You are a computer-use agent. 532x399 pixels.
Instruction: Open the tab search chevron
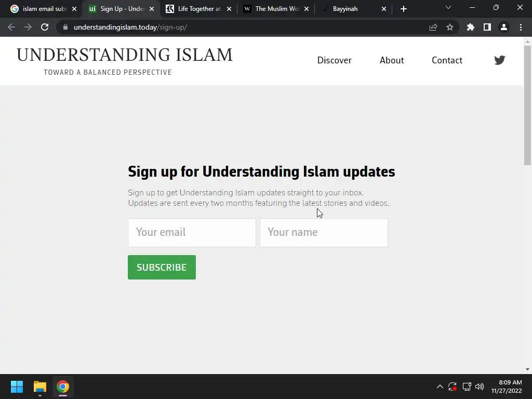(x=448, y=7)
